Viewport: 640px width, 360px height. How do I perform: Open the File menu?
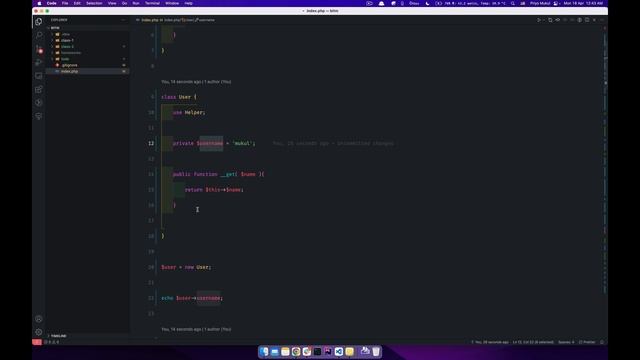65,3
